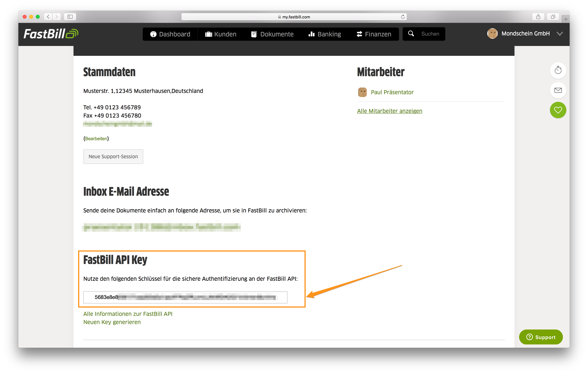Show all via Alle Mitarbeiter anzeigen
This screenshot has height=374, width=588.
(389, 111)
